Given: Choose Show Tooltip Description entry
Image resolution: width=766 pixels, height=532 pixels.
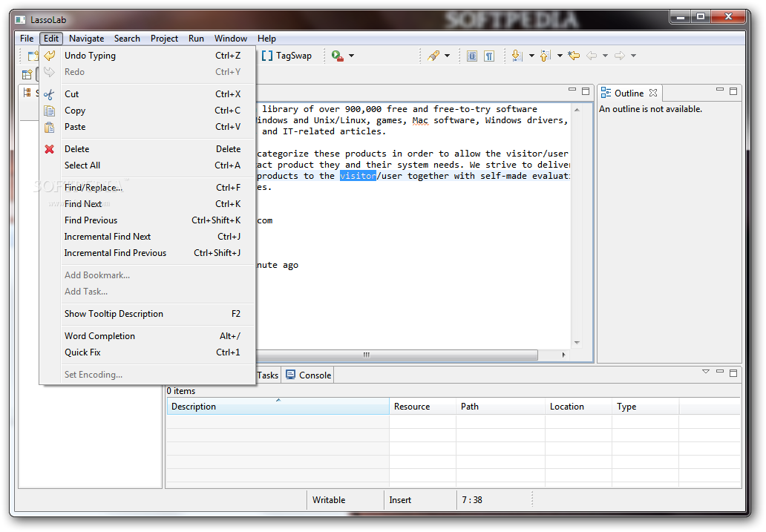Looking at the screenshot, I should [x=148, y=314].
